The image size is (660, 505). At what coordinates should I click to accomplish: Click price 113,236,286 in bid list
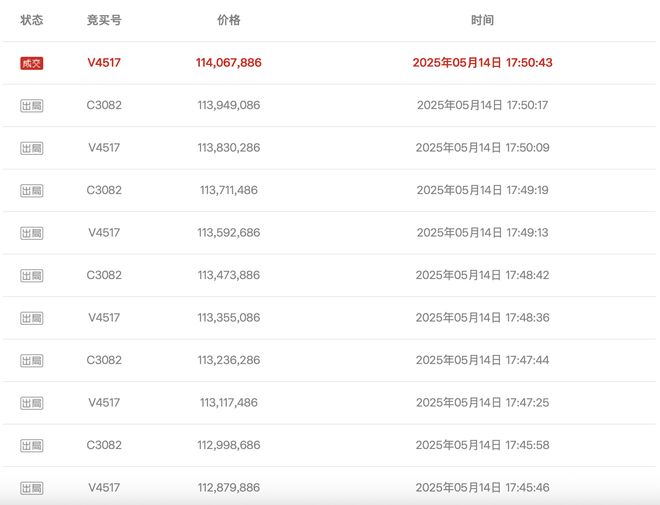229,360
